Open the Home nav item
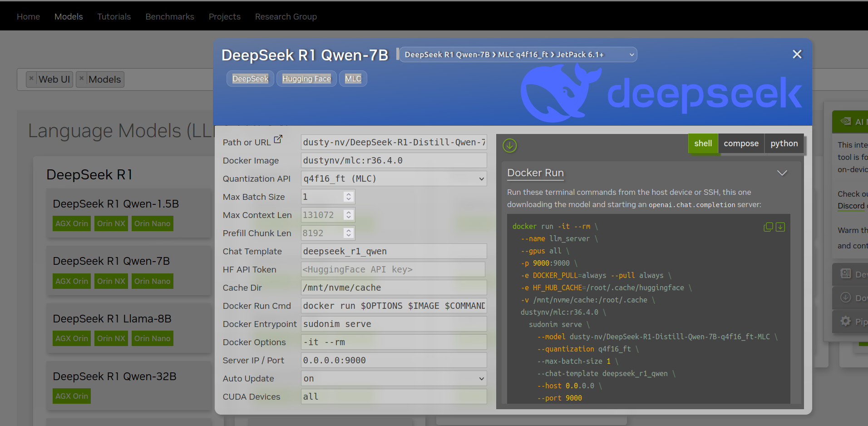Viewport: 868px width, 426px height. (28, 17)
